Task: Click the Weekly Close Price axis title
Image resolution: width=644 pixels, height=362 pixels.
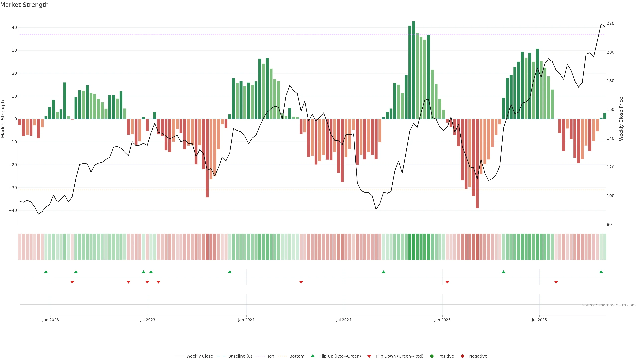Action: tap(621, 119)
